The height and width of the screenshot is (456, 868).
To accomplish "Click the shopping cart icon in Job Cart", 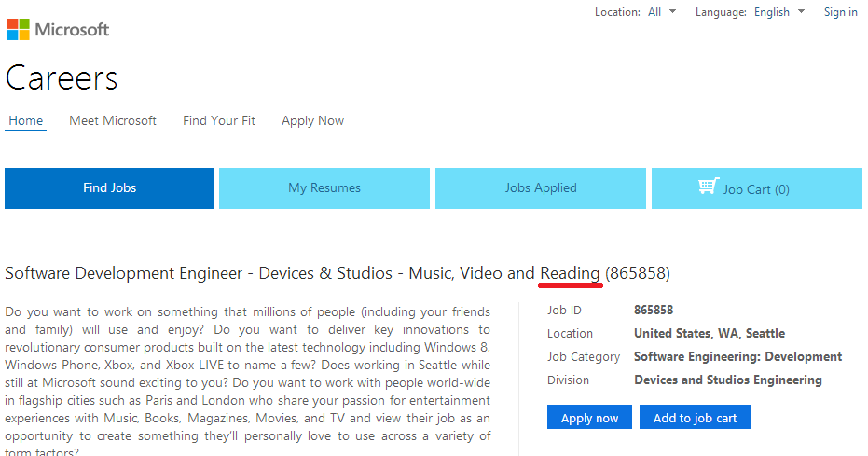I will pyautogui.click(x=709, y=186).
